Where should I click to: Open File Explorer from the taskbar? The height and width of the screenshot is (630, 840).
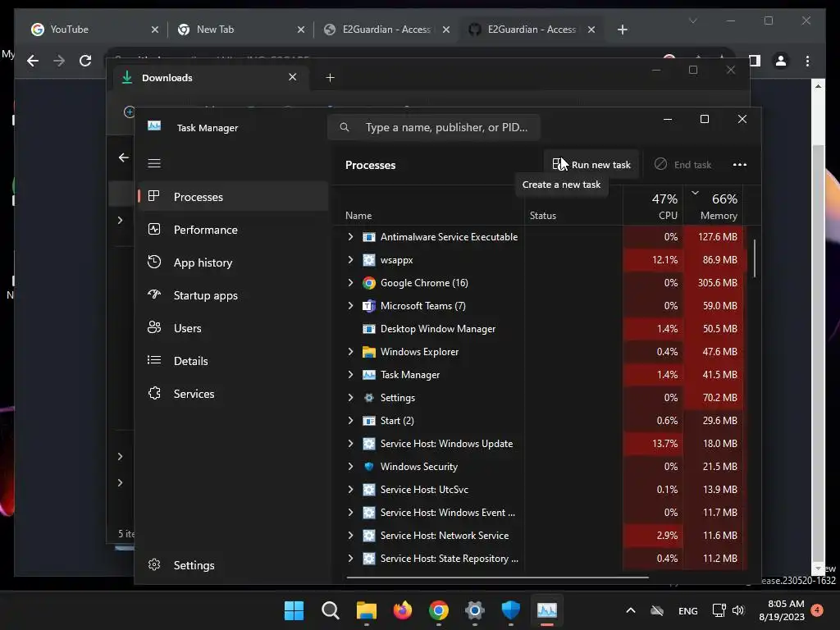(x=367, y=610)
